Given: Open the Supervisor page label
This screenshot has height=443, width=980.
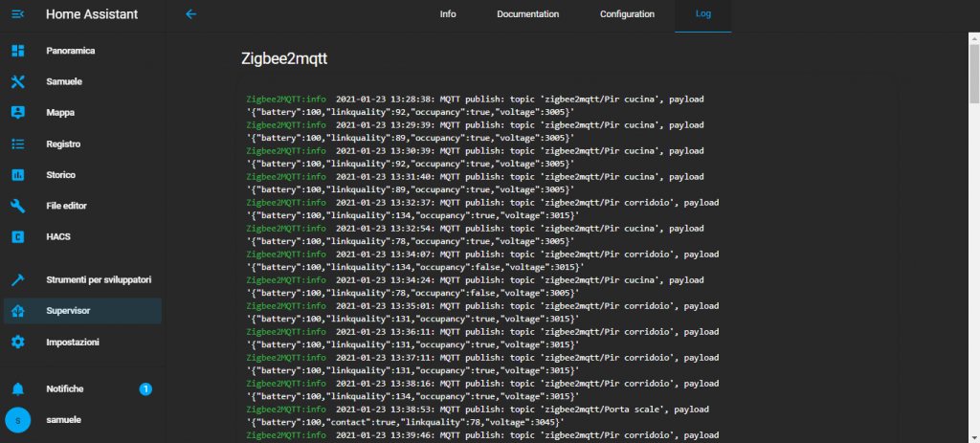Looking at the screenshot, I should pos(68,311).
